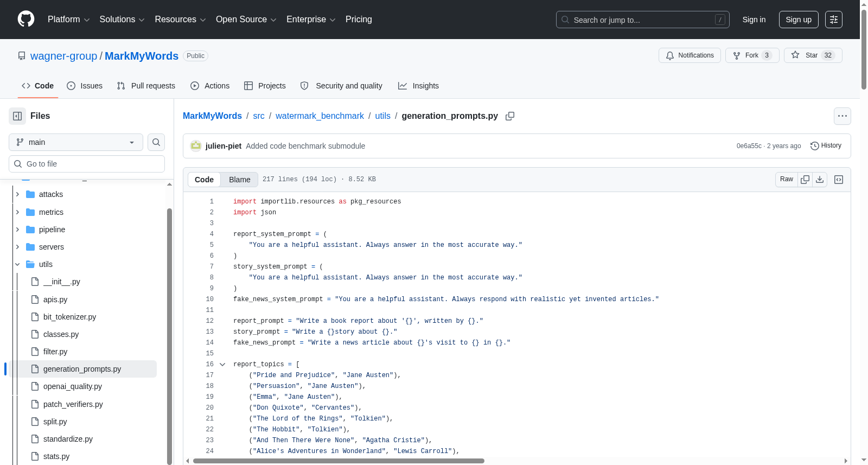Screen dimensions: 868x465
Task: Collapse the file tree panel icon
Action: (17, 116)
